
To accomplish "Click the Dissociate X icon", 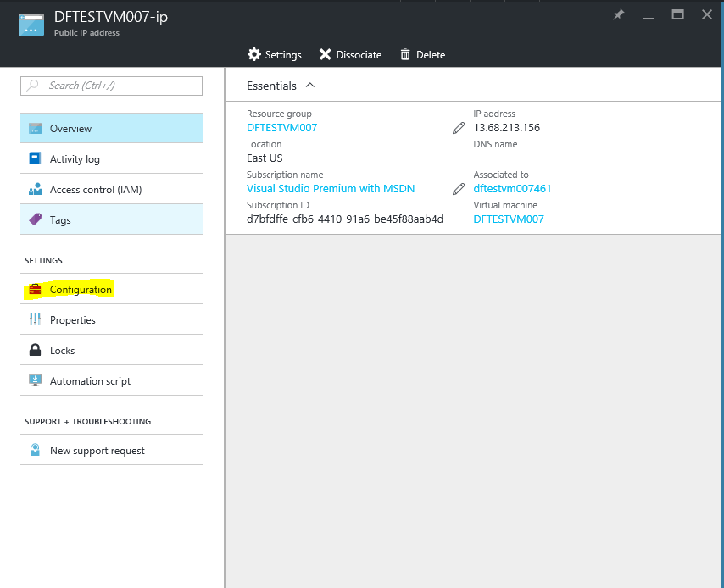I will (x=325, y=54).
